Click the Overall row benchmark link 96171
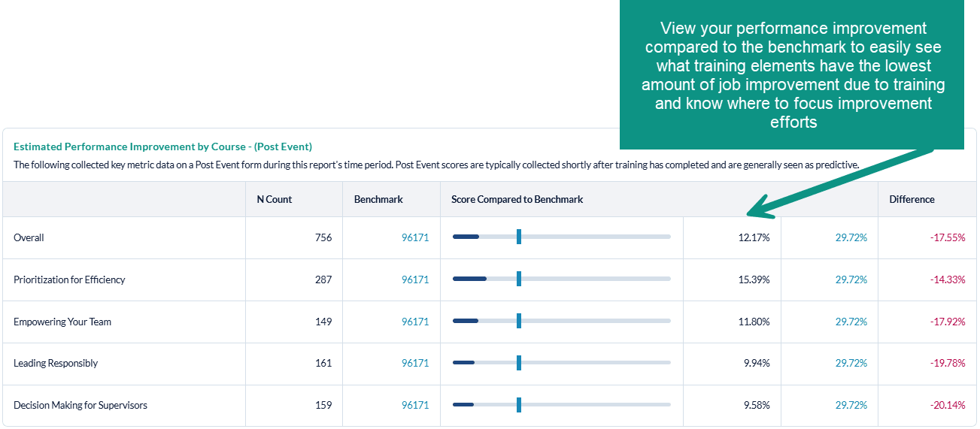Viewport: 980px width, 429px height. pyautogui.click(x=415, y=237)
